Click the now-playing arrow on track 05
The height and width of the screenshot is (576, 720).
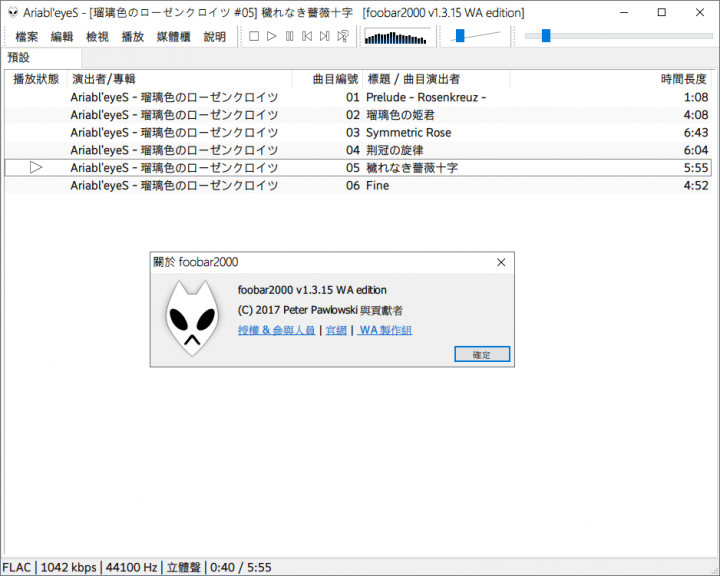coord(36,168)
